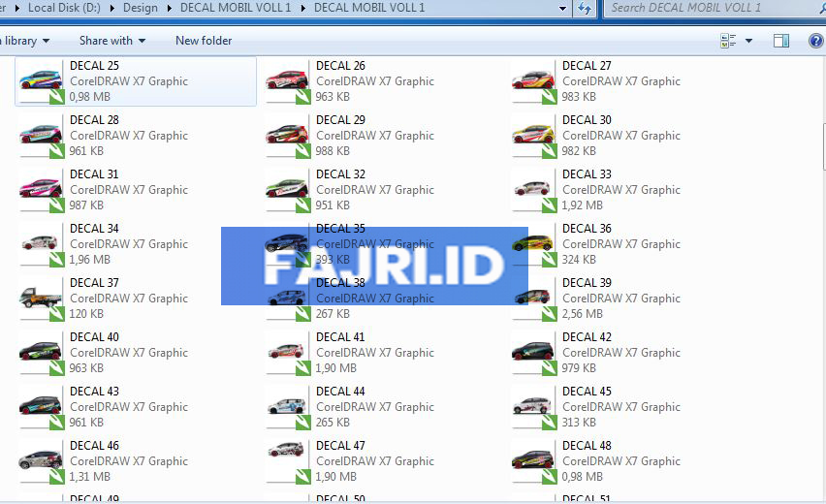Select the DECAL 26 CorelDRAW file icon
826x504 pixels.
pos(288,81)
